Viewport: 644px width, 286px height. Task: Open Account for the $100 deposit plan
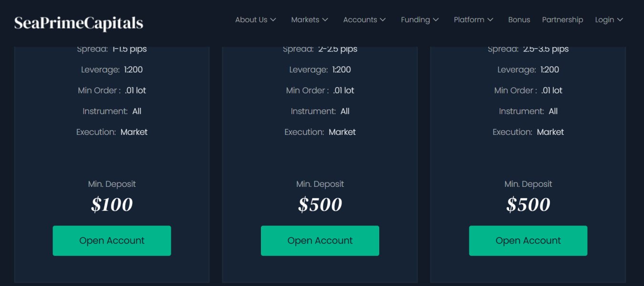click(x=112, y=241)
